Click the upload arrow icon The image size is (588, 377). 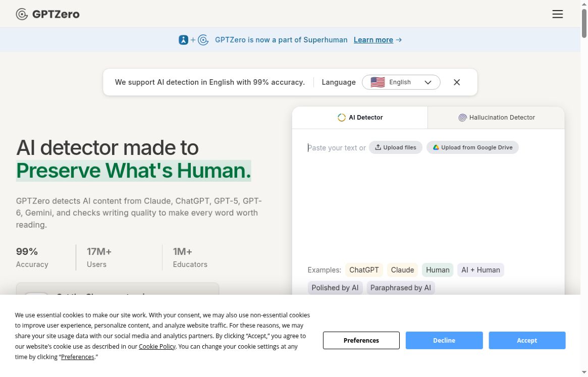pyautogui.click(x=378, y=147)
